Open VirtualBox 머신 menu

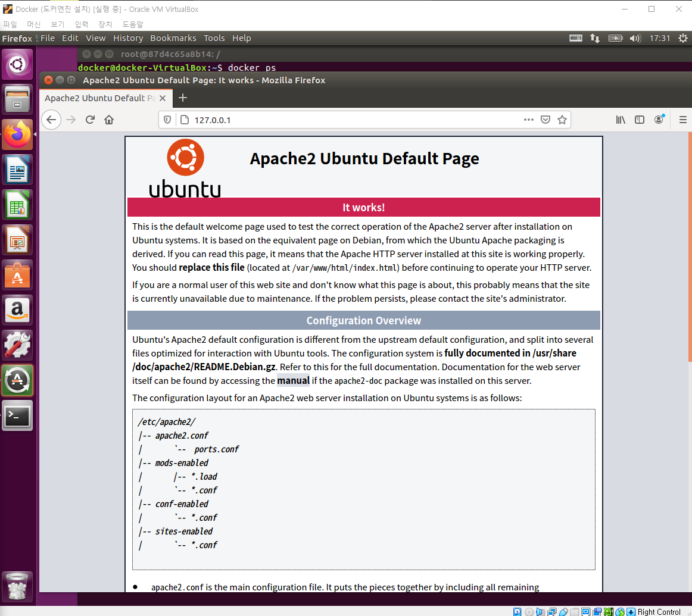[34, 24]
